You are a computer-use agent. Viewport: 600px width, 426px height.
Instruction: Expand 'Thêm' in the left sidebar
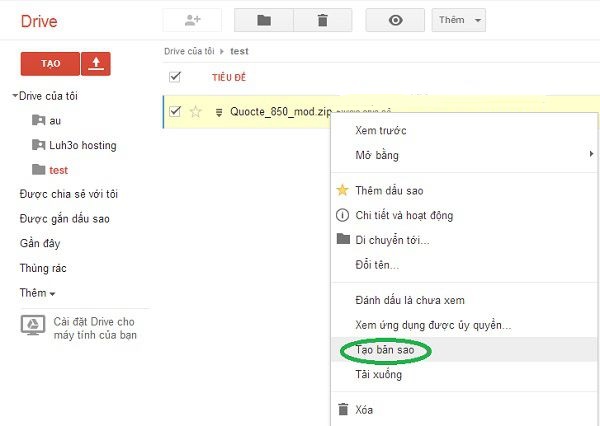click(x=37, y=293)
